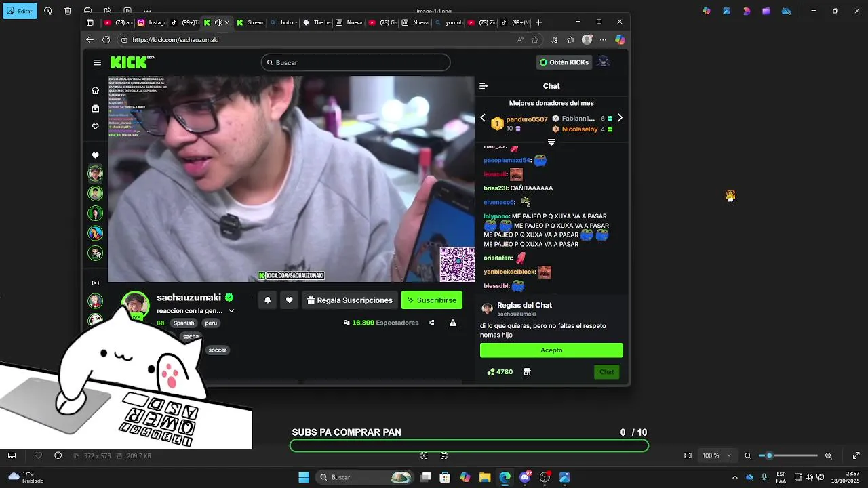
Task: Show file info panel in Photos
Action: (x=58, y=455)
